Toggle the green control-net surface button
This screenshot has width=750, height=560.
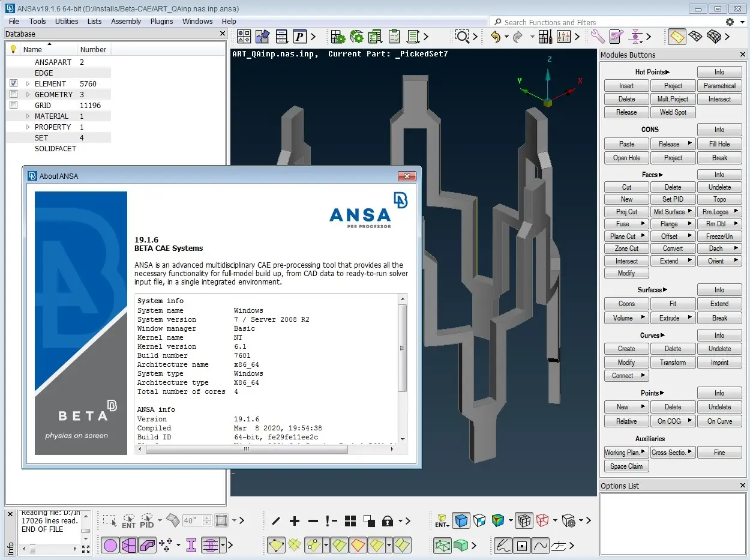tap(442, 546)
